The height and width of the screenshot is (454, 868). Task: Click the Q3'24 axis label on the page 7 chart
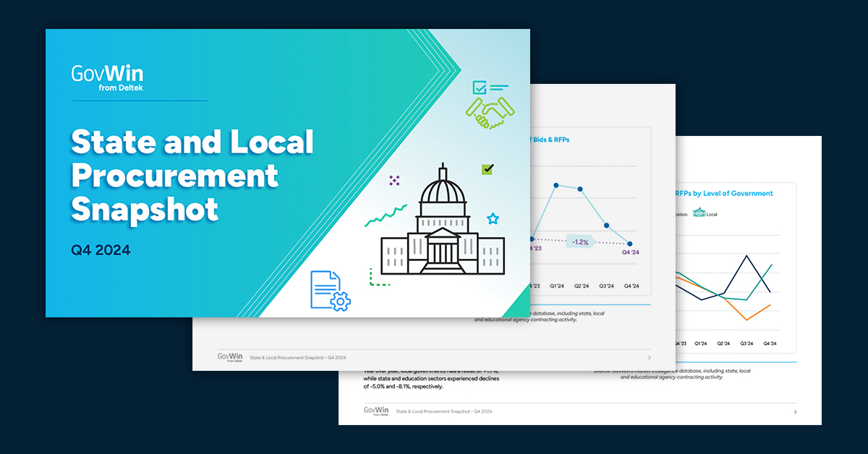tap(606, 286)
